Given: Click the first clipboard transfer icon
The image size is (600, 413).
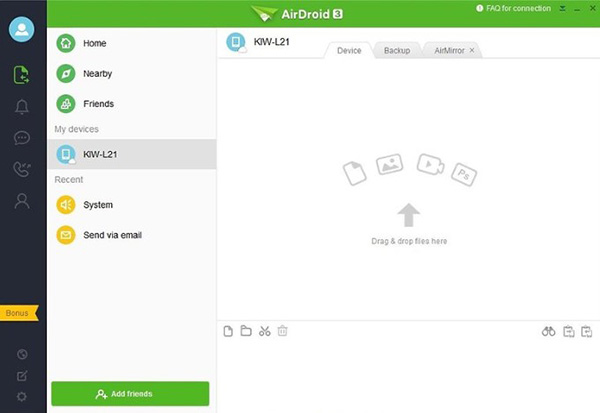Looking at the screenshot, I should pos(569,331).
